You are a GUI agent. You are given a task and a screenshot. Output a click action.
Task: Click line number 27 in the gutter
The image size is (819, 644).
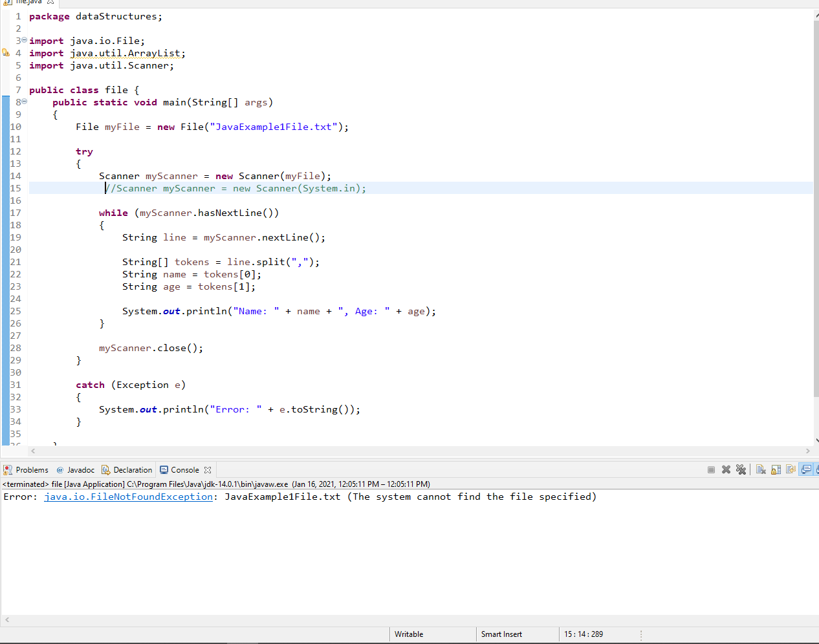coord(16,336)
